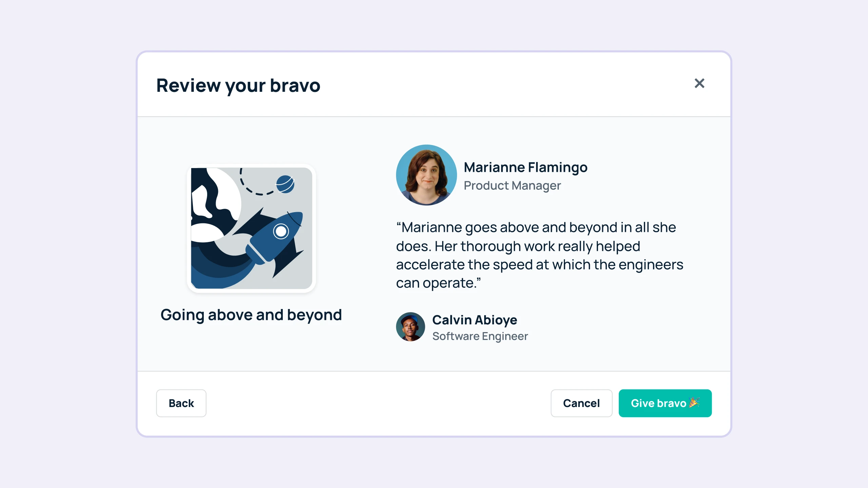
Task: Click the 'Marianne Flamingo' name
Action: [x=526, y=167]
